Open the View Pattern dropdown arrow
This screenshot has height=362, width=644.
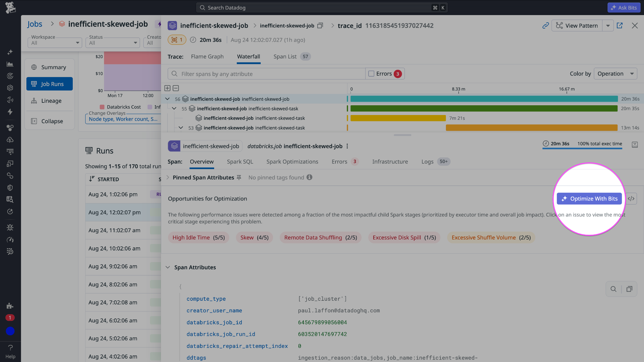click(608, 26)
